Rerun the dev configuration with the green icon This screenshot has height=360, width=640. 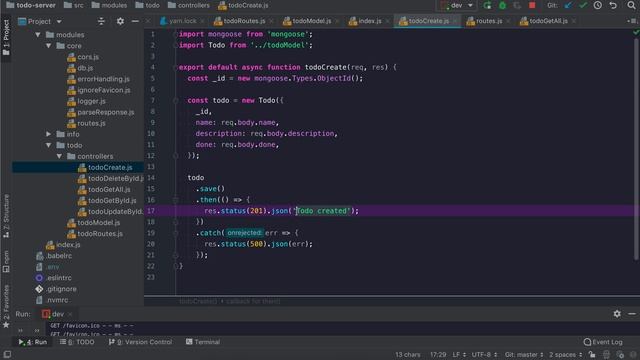click(x=487, y=5)
